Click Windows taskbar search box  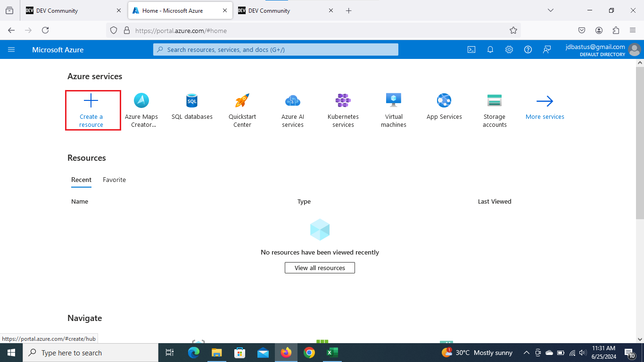[x=91, y=353]
